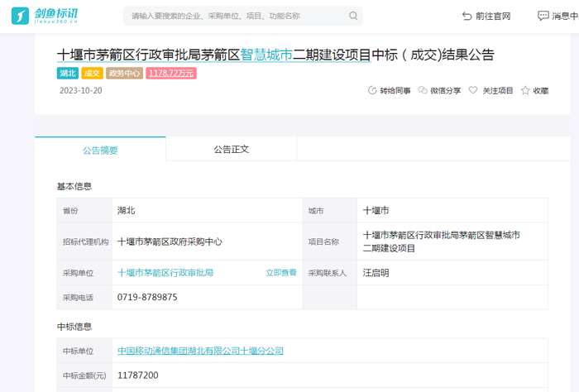Click the 中标金额 value 11787200

138,375
